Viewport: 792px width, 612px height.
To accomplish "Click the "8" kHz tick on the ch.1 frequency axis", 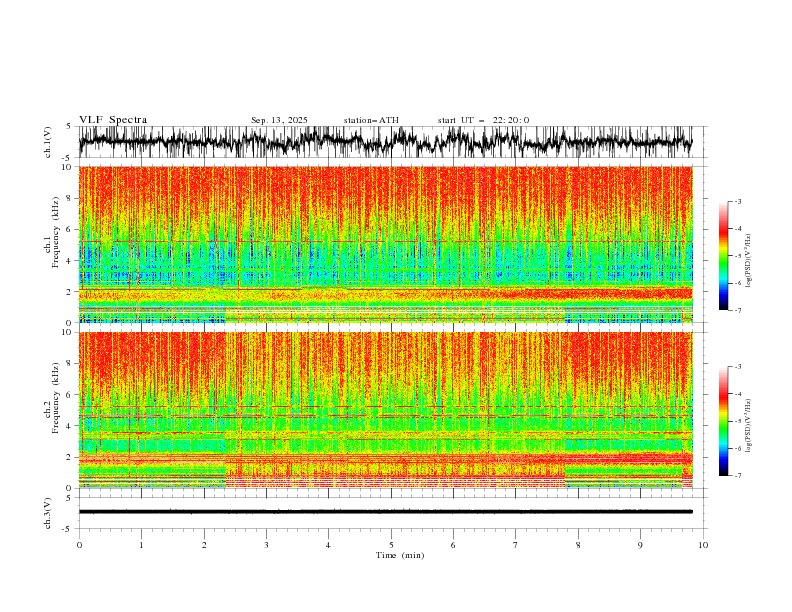I will pyautogui.click(x=70, y=198).
